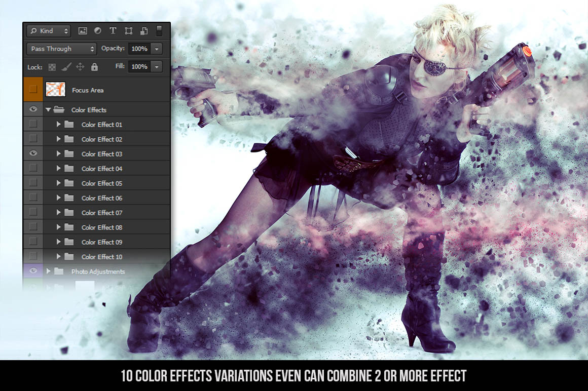Switch layer filtering on or off
This screenshot has height=391, width=588.
click(159, 30)
